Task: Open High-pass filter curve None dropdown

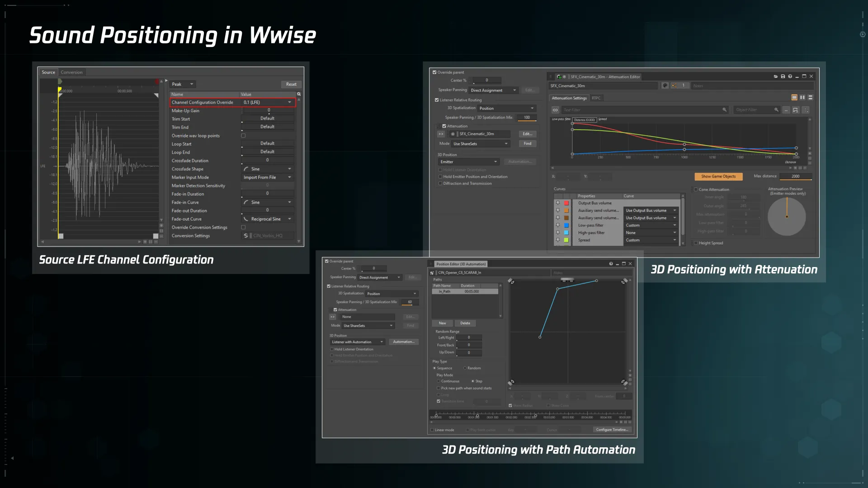Action: tap(651, 233)
